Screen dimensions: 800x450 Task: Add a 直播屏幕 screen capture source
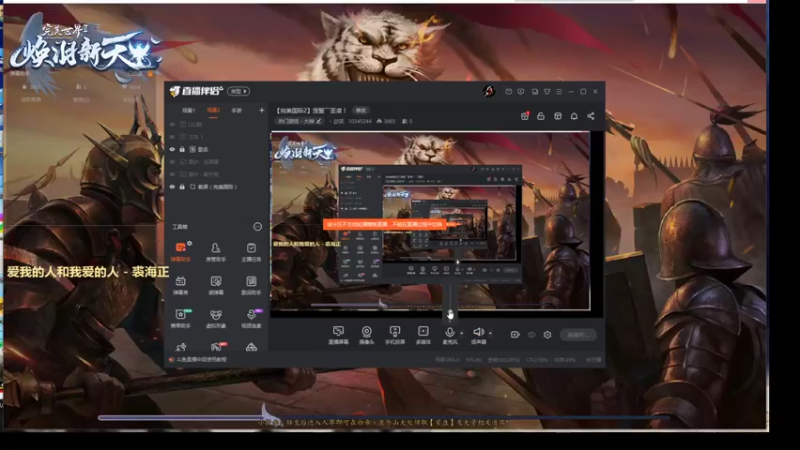point(338,335)
